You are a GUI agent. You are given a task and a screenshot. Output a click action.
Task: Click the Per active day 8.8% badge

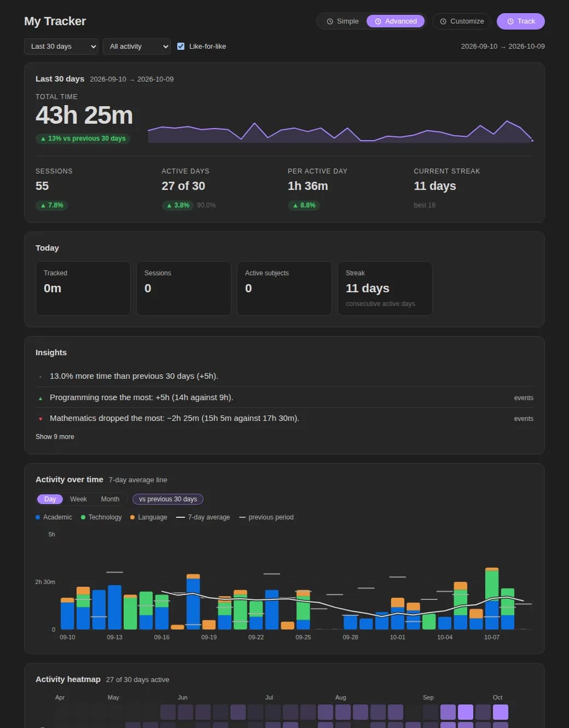(x=304, y=205)
